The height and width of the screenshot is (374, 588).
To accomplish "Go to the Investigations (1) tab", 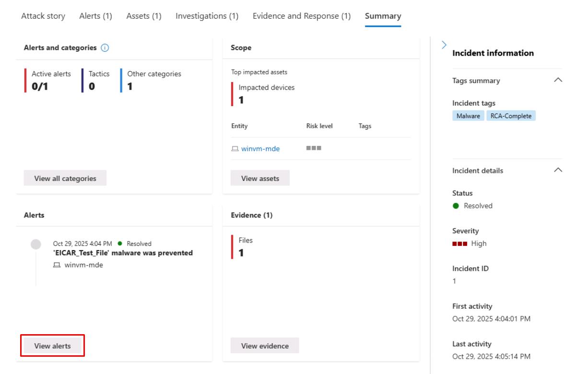I will 207,16.
